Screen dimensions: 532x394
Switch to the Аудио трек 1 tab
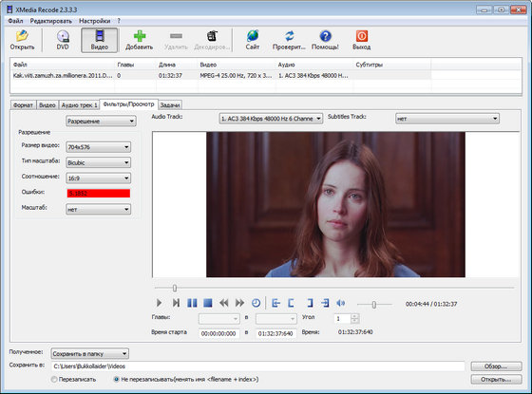tap(79, 105)
